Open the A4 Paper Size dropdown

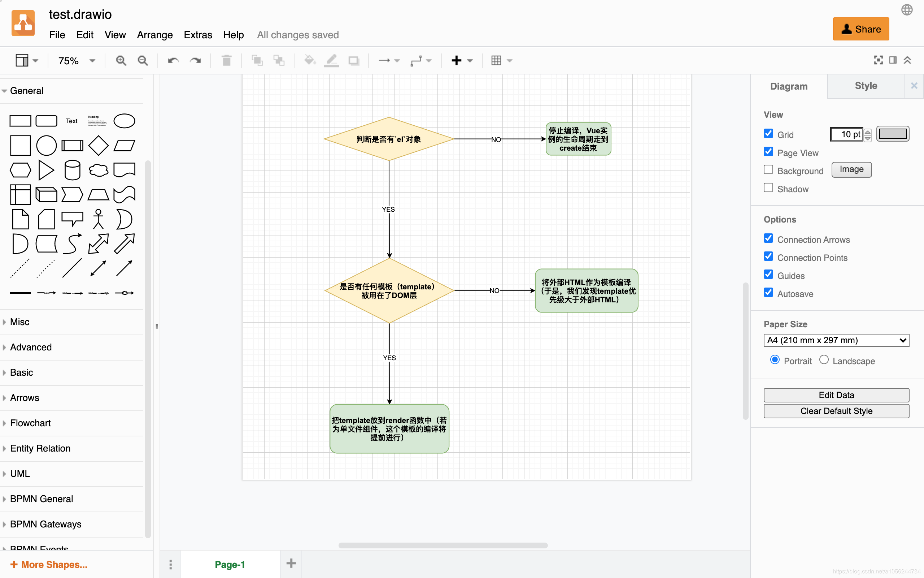836,340
